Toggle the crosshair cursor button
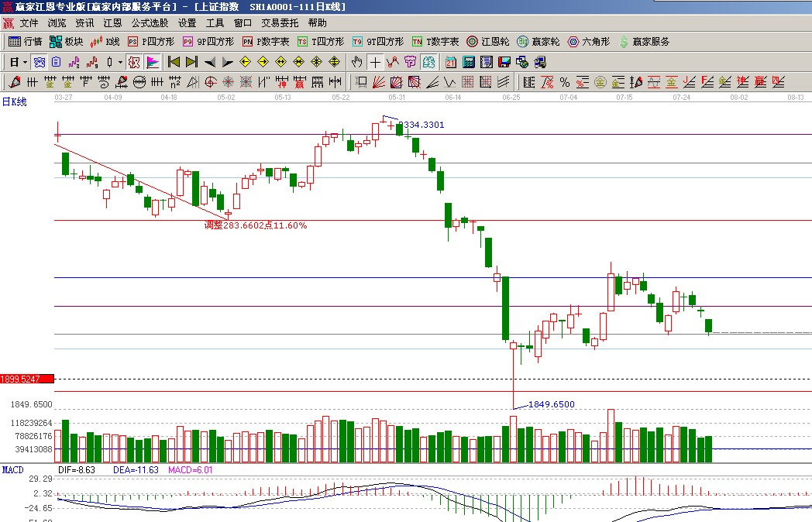812x522 pixels. click(376, 62)
